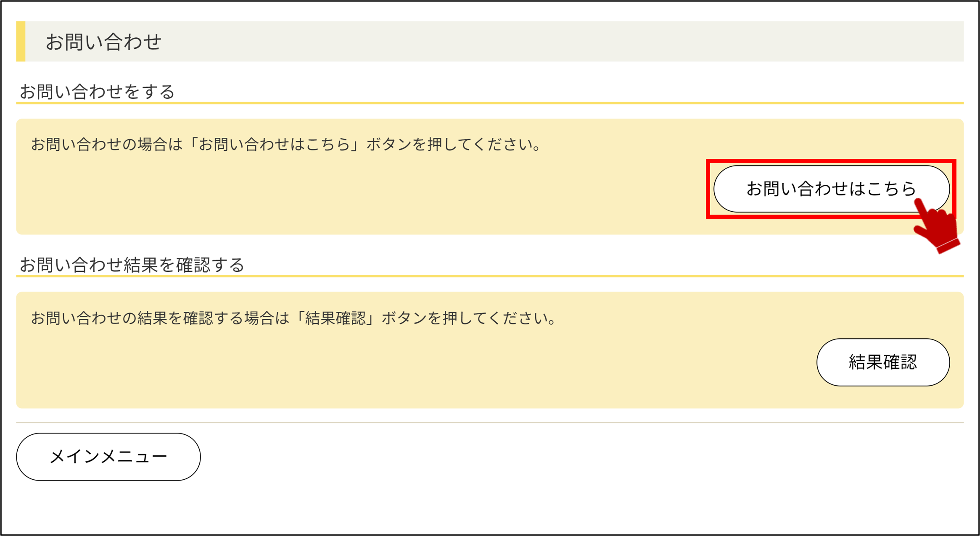Click the quoted 「結果確認」 text in instructions
The image size is (980, 536).
click(x=335, y=318)
